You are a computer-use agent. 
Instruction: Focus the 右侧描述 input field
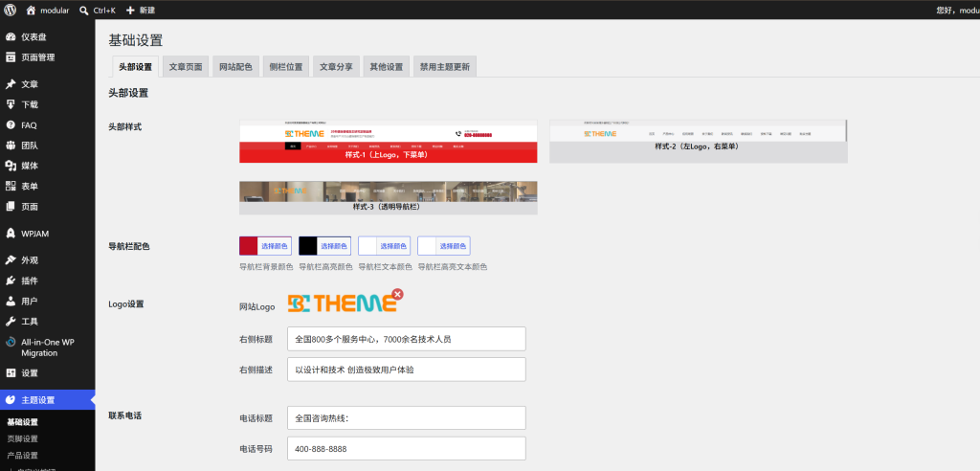(406, 370)
